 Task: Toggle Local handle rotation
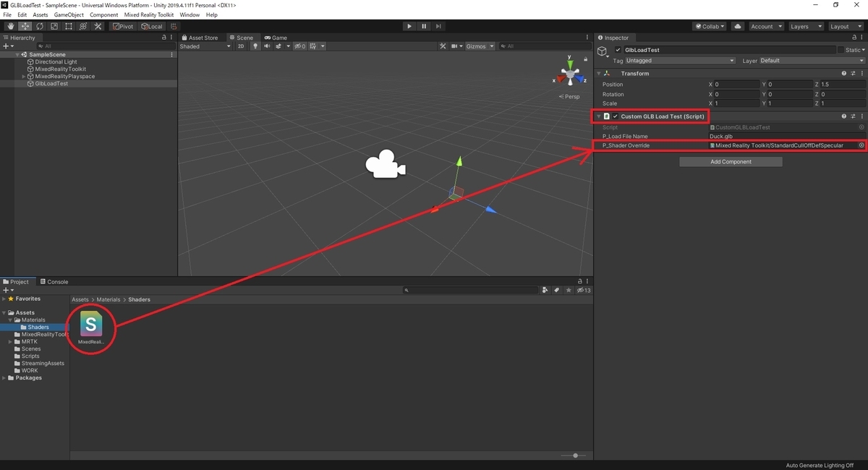[x=151, y=27]
